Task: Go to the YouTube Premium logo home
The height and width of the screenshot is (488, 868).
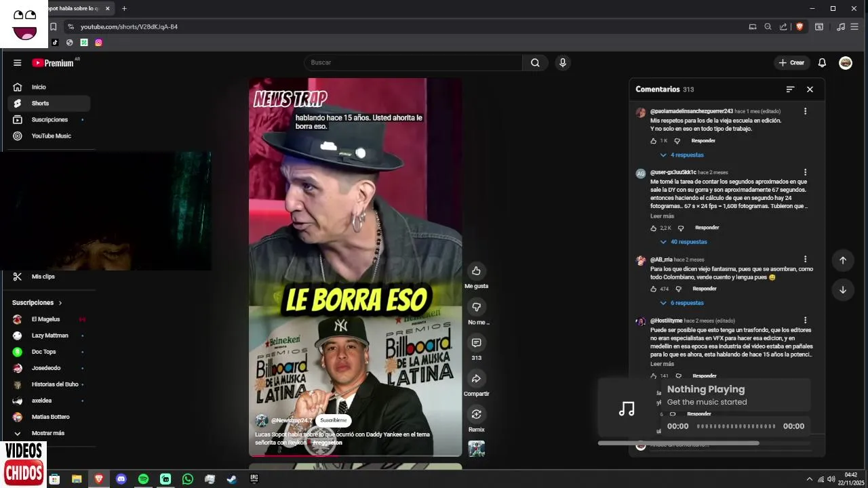Action: pos(53,62)
